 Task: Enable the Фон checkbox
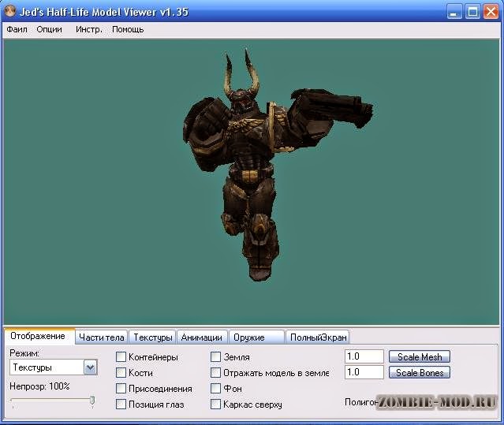215,389
